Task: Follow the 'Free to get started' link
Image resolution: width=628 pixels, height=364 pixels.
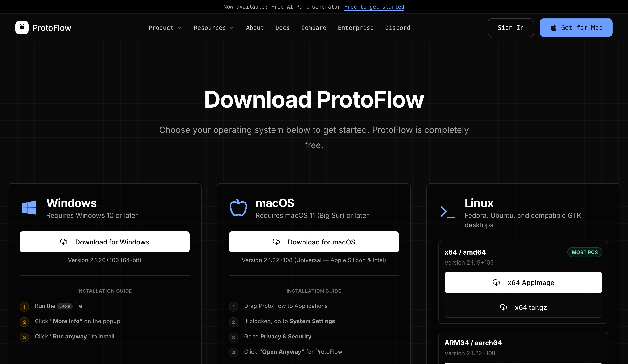Action: (x=374, y=7)
